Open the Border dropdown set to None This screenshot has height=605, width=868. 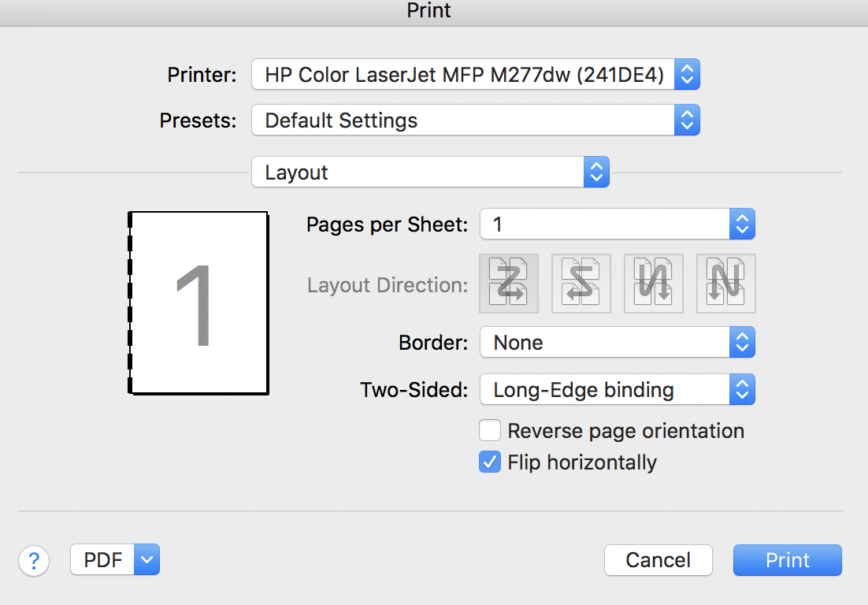point(617,343)
